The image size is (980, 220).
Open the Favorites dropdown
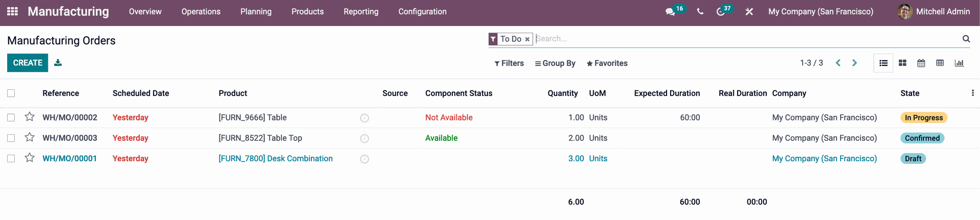click(607, 63)
